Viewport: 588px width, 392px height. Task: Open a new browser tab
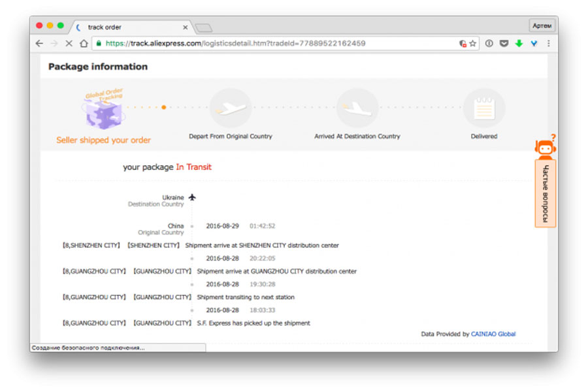(204, 27)
